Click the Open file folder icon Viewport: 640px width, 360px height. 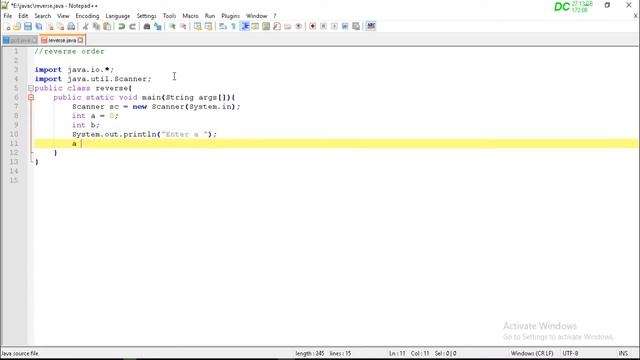[17, 27]
